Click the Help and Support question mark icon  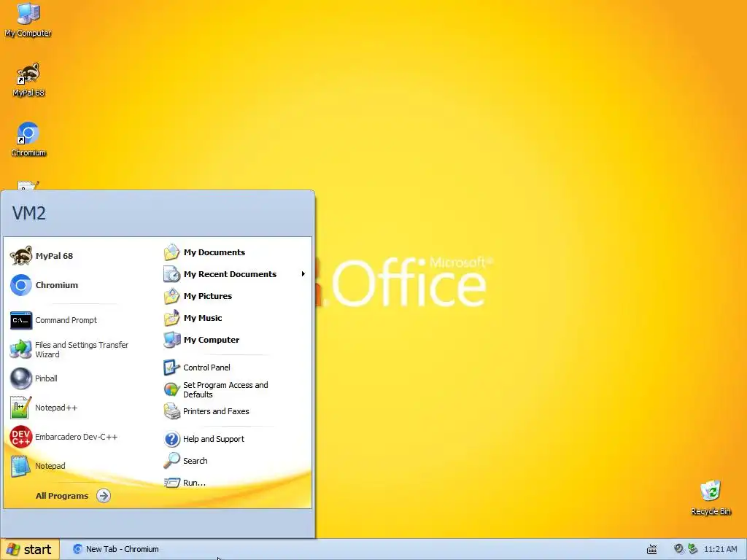coord(171,439)
